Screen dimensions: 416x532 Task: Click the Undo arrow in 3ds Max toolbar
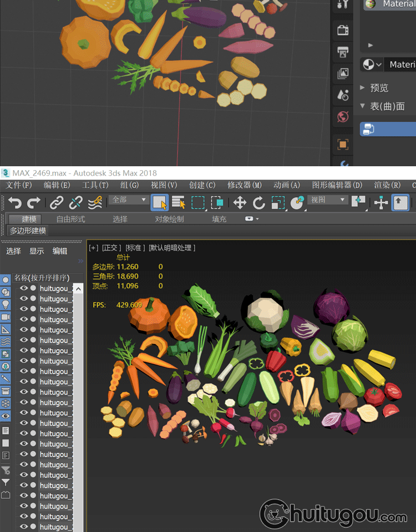tap(14, 202)
